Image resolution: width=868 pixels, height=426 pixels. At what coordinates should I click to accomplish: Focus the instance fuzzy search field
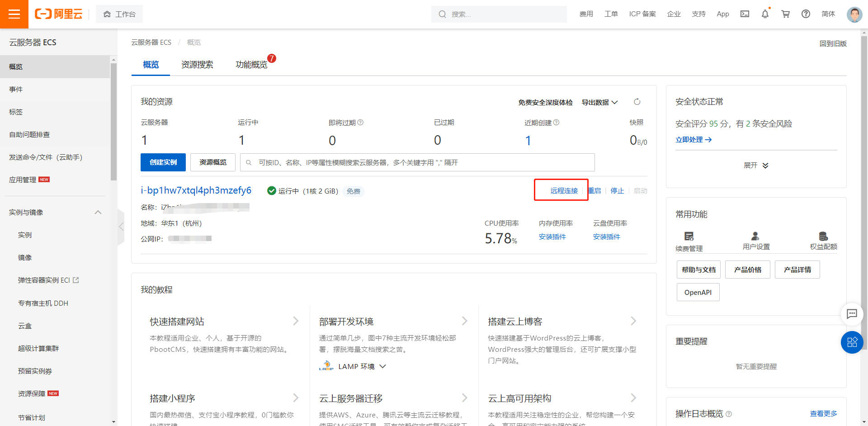pyautogui.click(x=417, y=162)
